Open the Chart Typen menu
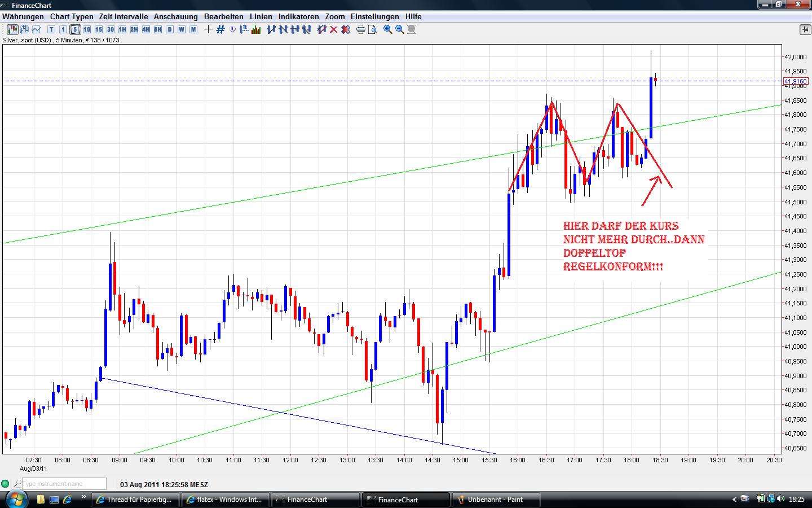 point(72,16)
